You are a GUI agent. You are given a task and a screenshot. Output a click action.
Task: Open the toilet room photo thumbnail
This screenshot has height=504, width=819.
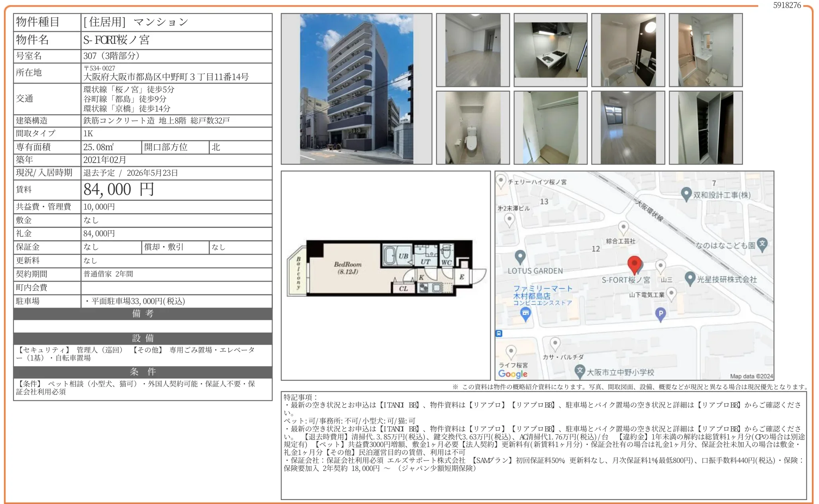click(472, 128)
